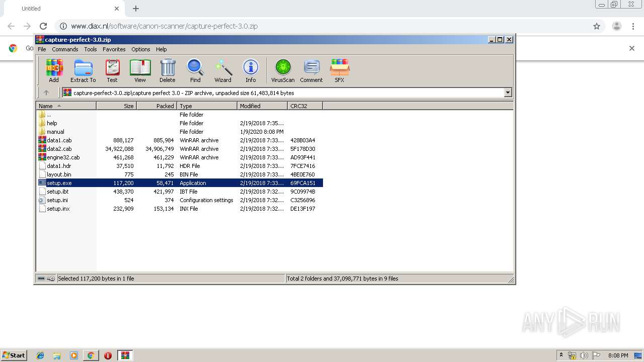Open the Chrome profile avatar

pyautogui.click(x=617, y=26)
